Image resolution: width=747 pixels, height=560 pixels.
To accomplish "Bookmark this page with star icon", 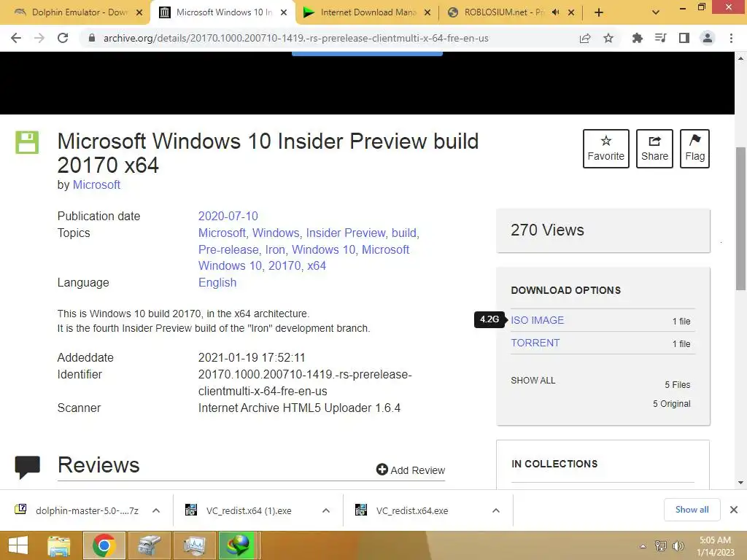I will pyautogui.click(x=608, y=38).
